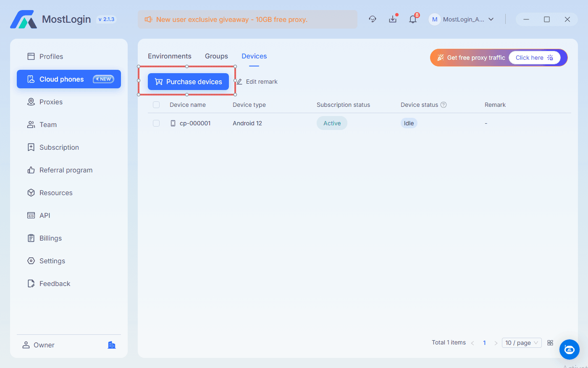Screen dimensions: 588x368
Task: Open the API section
Action: coord(45,215)
